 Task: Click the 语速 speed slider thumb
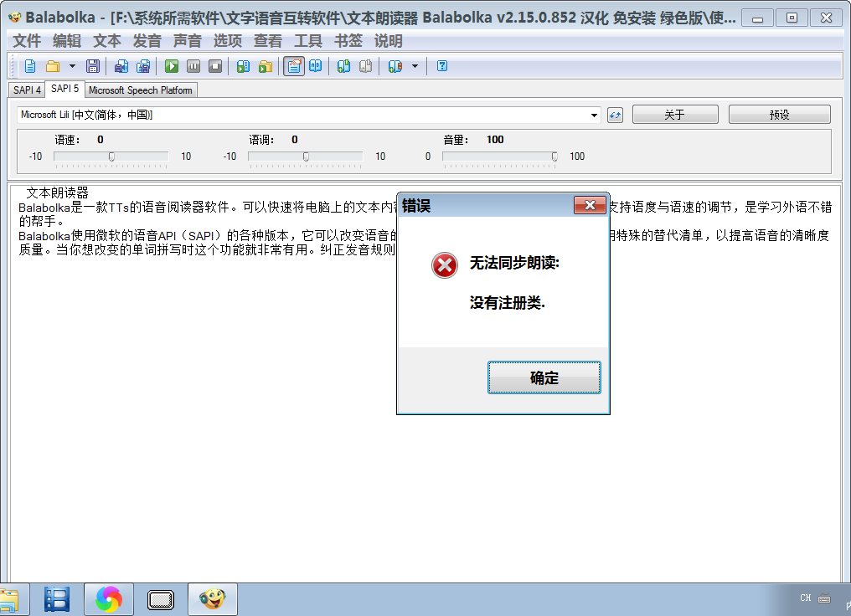coord(111,157)
